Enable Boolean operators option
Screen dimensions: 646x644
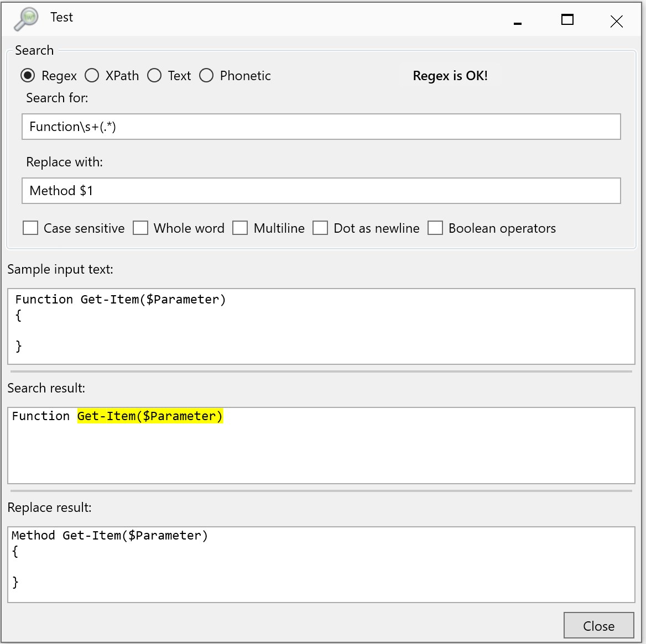point(436,228)
